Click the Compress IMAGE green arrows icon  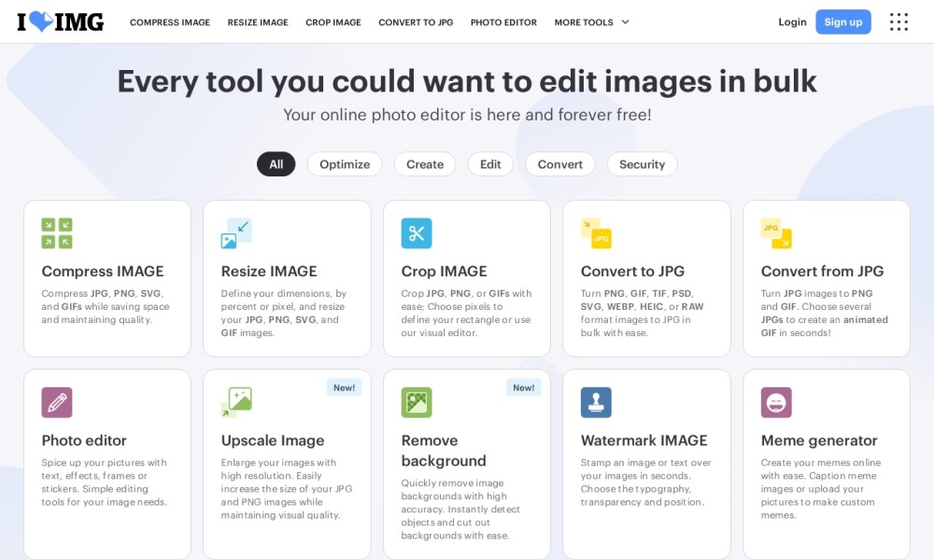click(x=57, y=233)
